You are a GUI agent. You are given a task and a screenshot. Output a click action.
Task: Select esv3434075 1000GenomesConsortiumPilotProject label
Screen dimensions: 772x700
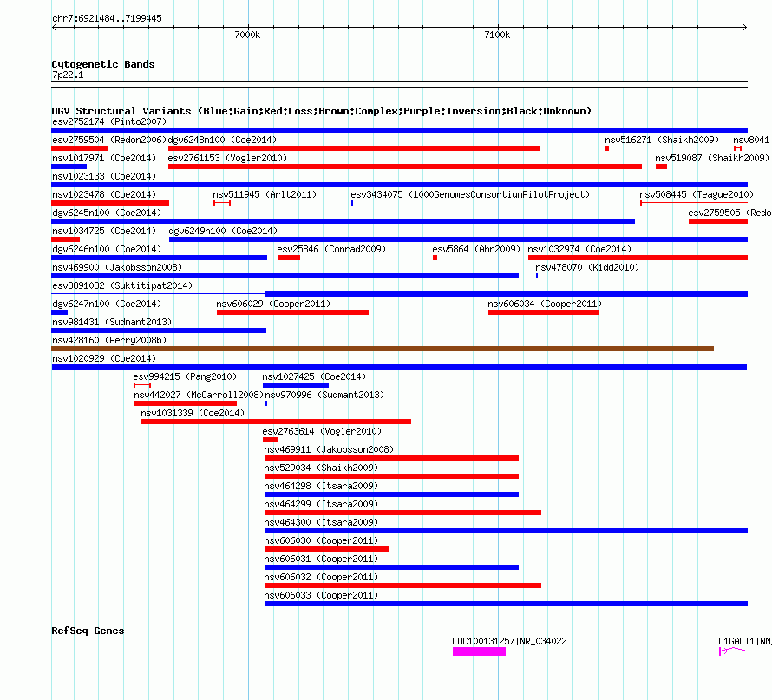click(x=470, y=194)
